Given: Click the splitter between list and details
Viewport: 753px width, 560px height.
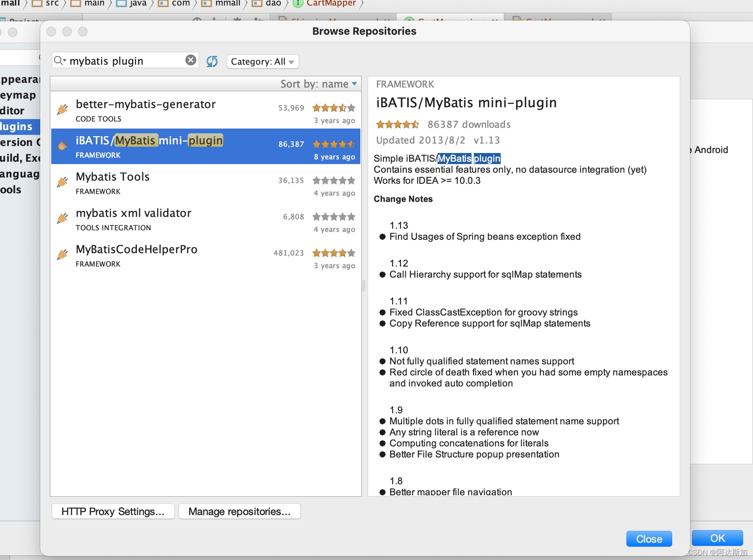Looking at the screenshot, I should coord(364,286).
